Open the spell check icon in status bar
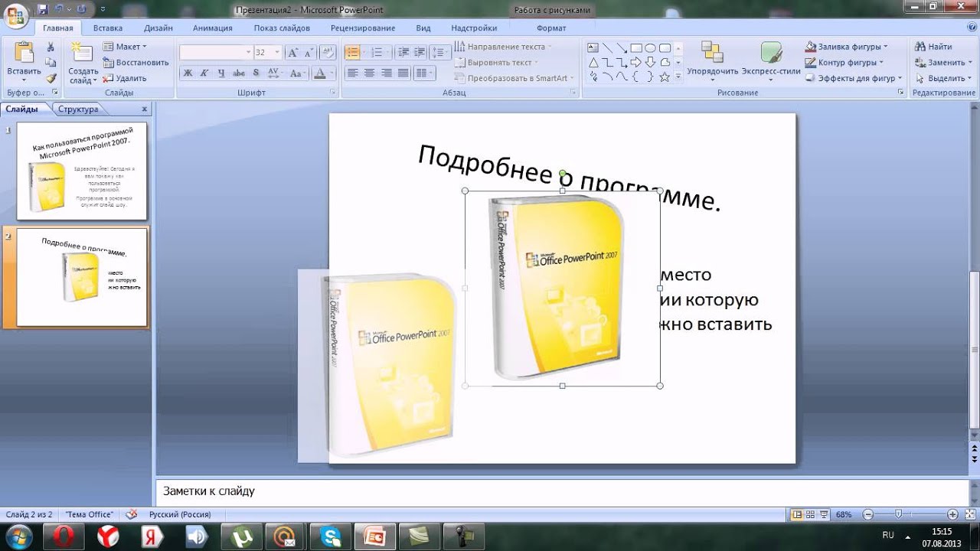980x551 pixels. pyautogui.click(x=132, y=514)
